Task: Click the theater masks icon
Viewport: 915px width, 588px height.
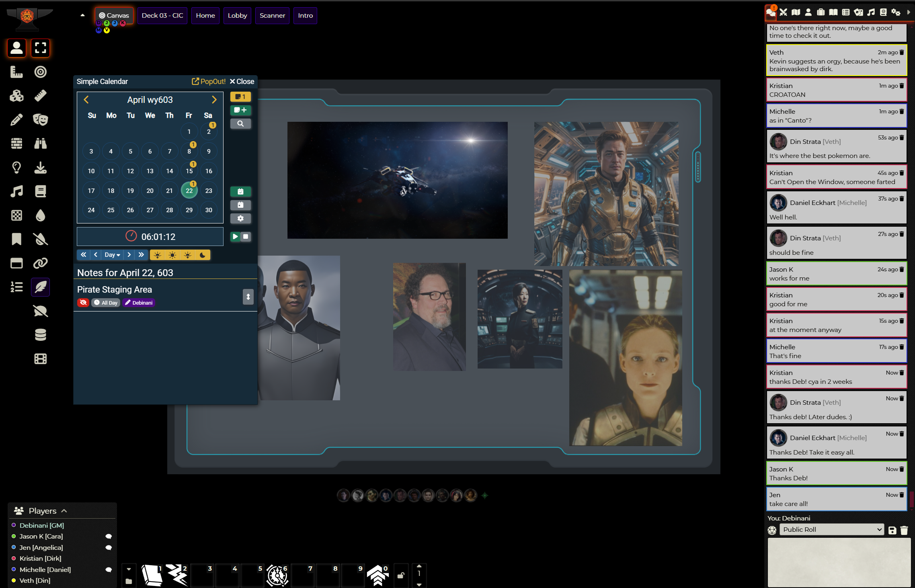Action: point(40,120)
